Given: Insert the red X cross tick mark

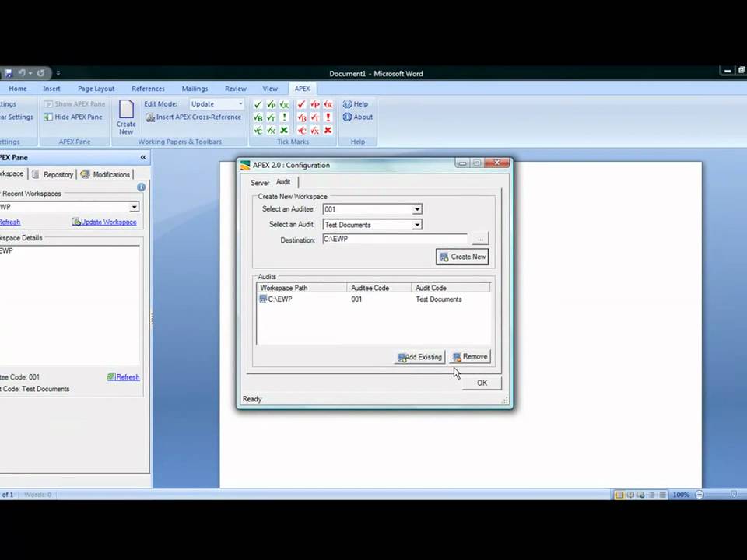Looking at the screenshot, I should [x=328, y=130].
